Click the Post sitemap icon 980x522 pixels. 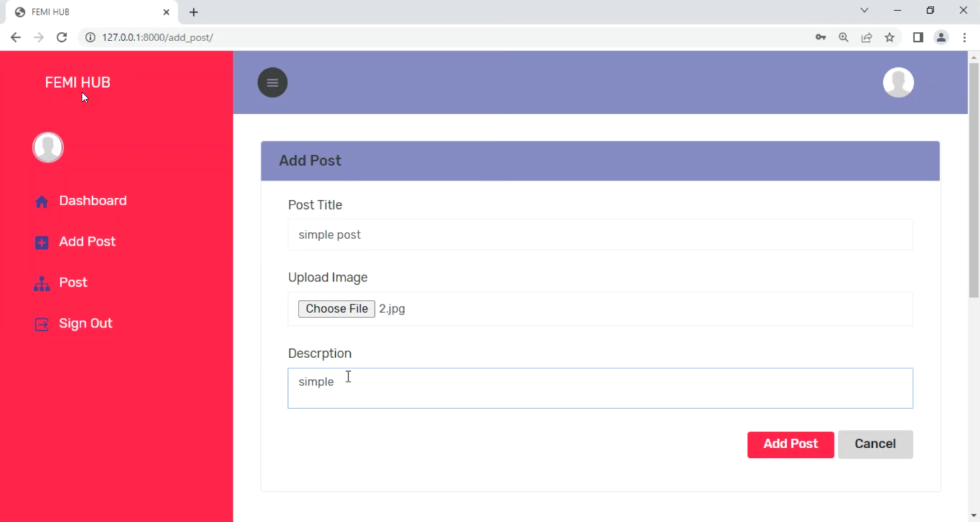(x=42, y=284)
